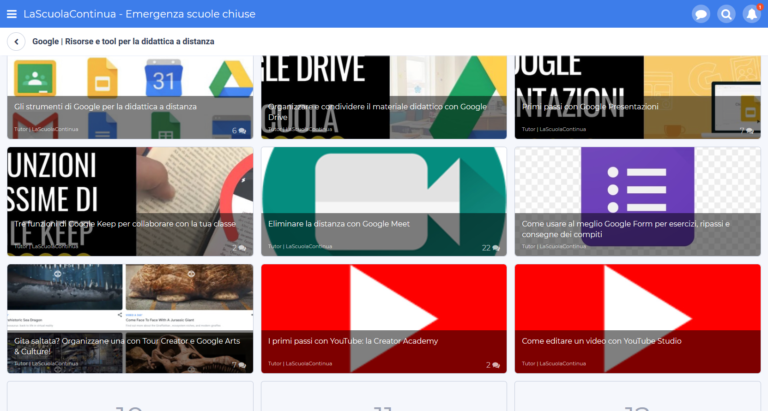
Task: Go back with the arrow button
Action: (16, 42)
